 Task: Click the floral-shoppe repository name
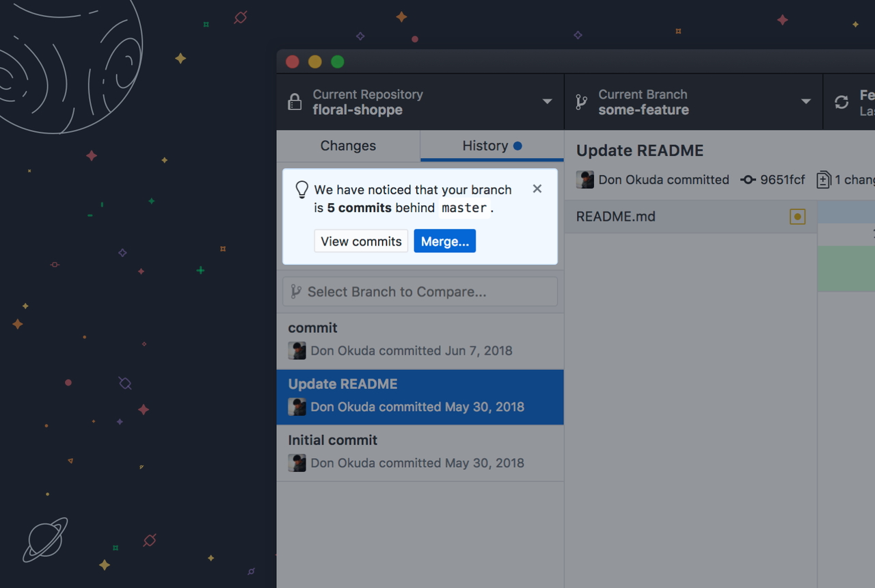point(358,110)
